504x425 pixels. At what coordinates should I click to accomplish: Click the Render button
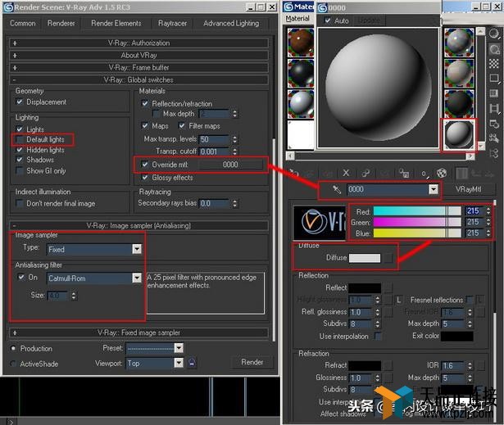(x=252, y=362)
